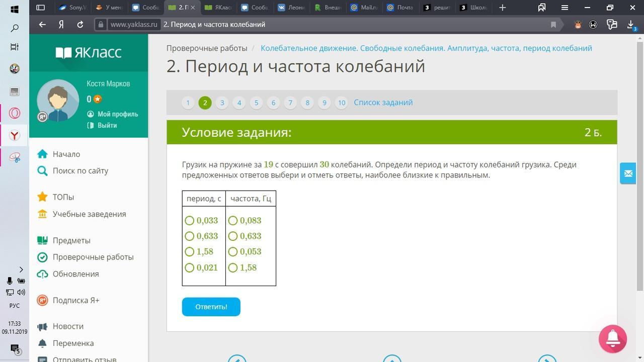Open Проверочные работы breadcrumb link
The width and height of the screenshot is (644, 362).
207,48
